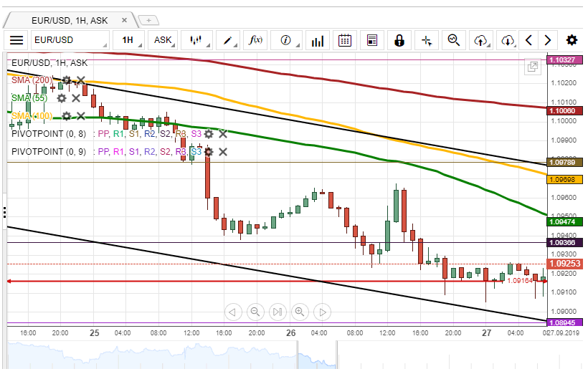Remove the SMA (100) indicator

coord(80,116)
